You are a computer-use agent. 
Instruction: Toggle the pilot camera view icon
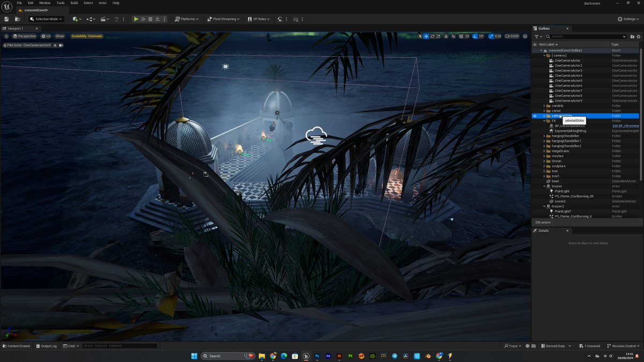(61, 45)
